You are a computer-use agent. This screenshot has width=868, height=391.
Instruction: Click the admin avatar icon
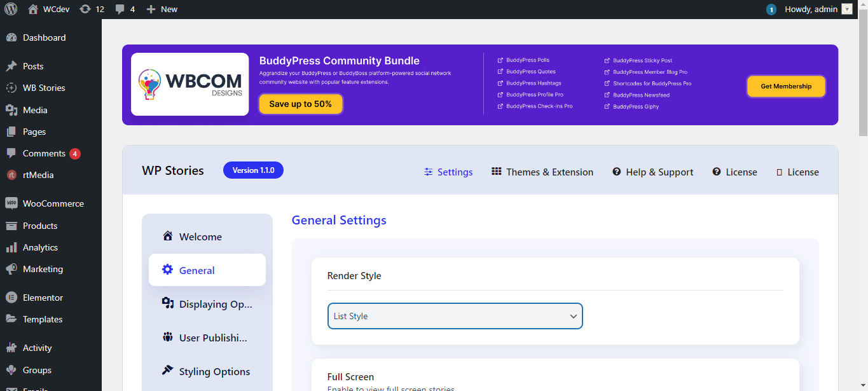pos(847,9)
